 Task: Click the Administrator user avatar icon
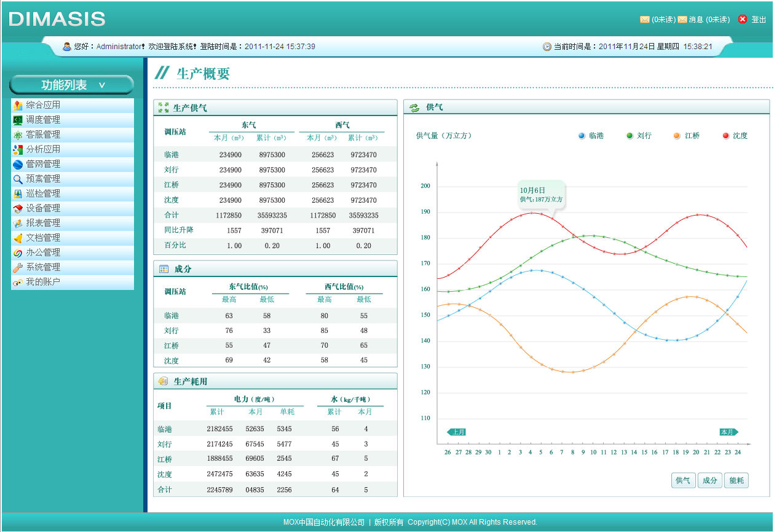tap(67, 46)
